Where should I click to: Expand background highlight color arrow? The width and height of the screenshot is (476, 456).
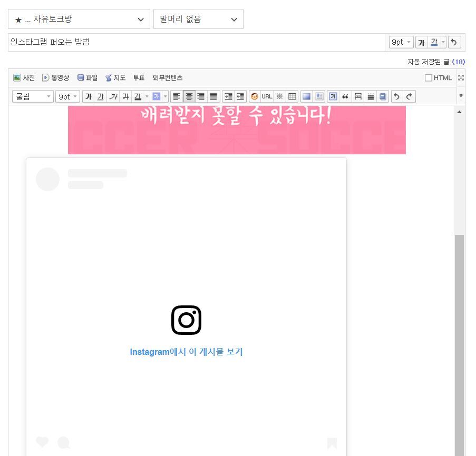point(166,97)
